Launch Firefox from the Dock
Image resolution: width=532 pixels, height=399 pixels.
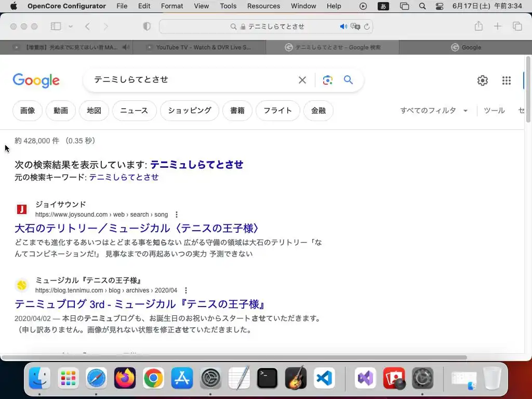point(125,378)
